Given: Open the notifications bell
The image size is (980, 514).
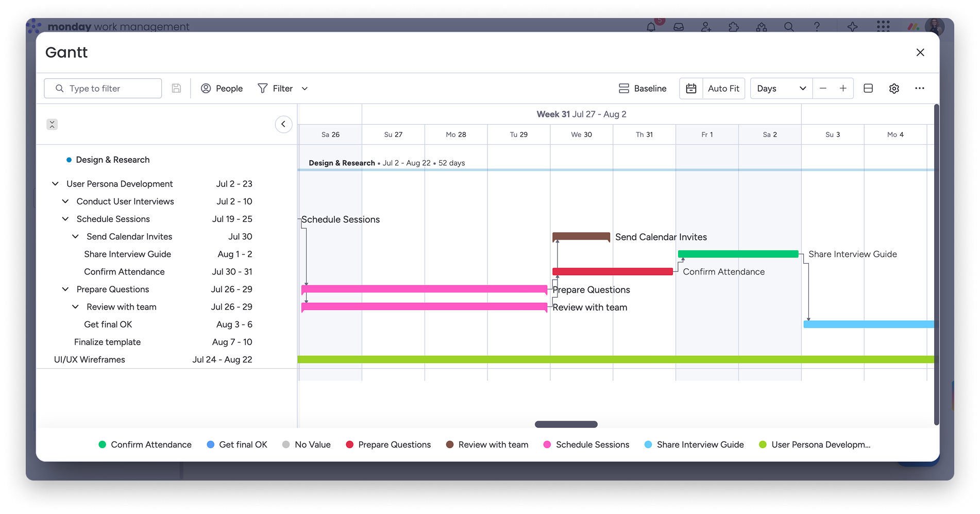Looking at the screenshot, I should click(x=651, y=27).
